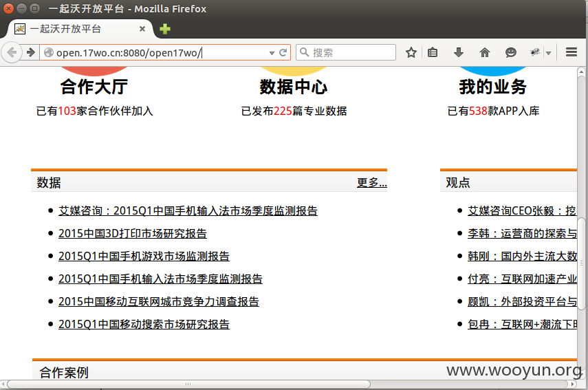Focus the 搜索 search box

pyautogui.click(x=346, y=52)
